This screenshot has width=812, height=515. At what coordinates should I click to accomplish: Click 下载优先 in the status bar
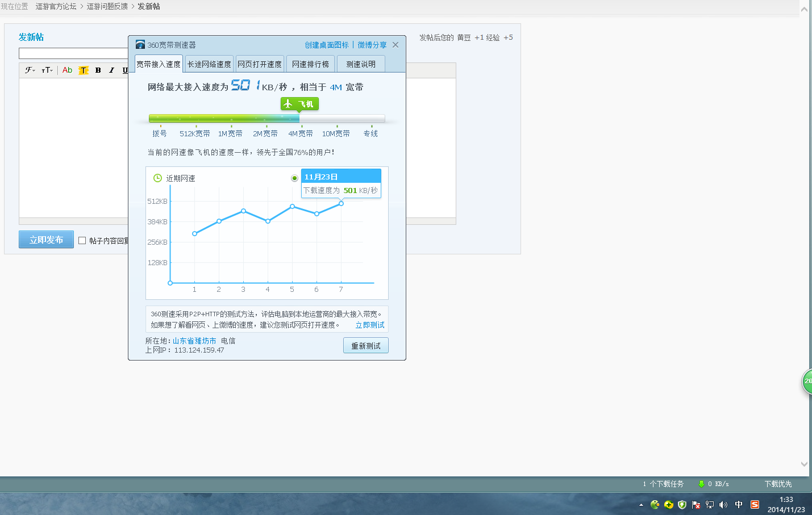coord(778,484)
